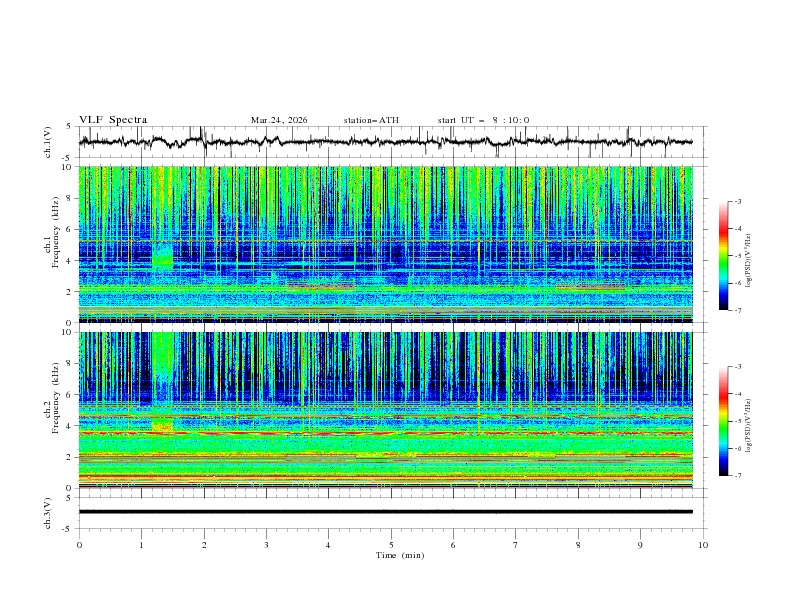Click the log(PSD) label beside ch.2 colorbar
This screenshot has width=792, height=612.
pos(748,425)
